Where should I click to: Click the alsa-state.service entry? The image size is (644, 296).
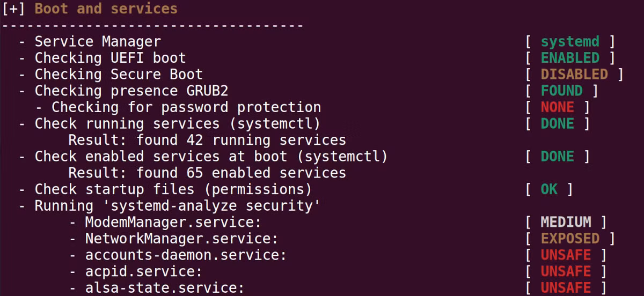165,288
